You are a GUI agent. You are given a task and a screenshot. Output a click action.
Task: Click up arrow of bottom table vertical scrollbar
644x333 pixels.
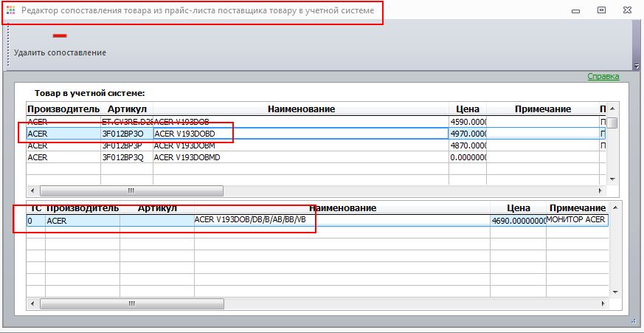click(x=615, y=208)
